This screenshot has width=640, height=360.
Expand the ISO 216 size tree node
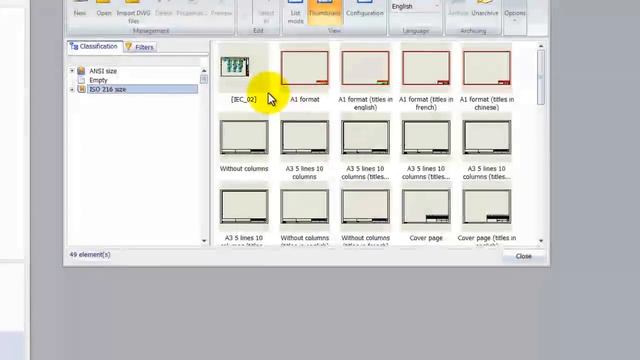pos(72,89)
